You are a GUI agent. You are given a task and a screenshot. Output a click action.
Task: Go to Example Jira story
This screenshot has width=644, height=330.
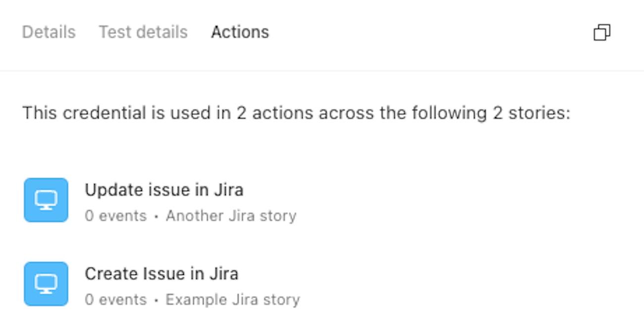232,300
